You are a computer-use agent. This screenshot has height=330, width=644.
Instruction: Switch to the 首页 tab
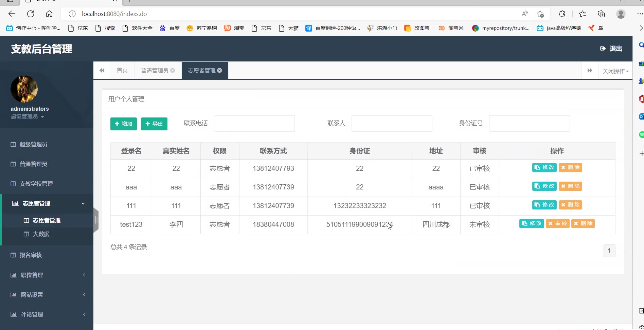click(122, 70)
